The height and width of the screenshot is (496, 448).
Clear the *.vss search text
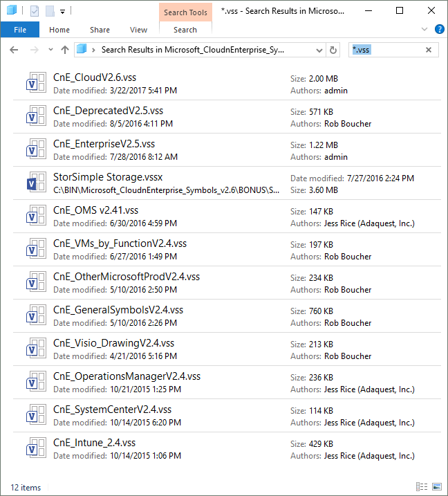429,50
